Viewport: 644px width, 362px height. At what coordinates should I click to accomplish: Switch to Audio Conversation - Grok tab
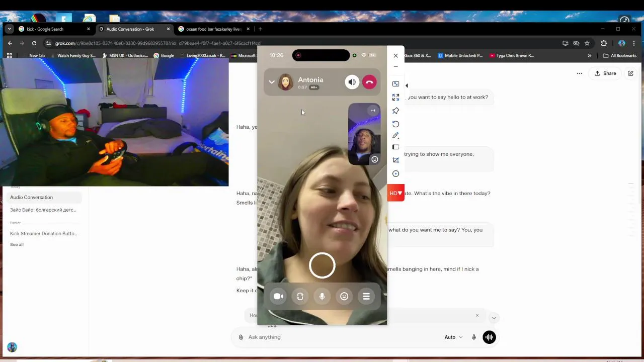134,29
